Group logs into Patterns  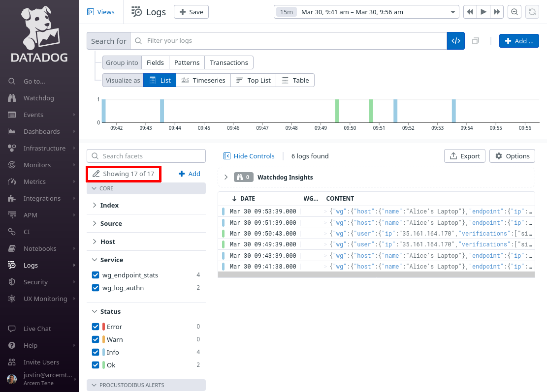(x=187, y=63)
